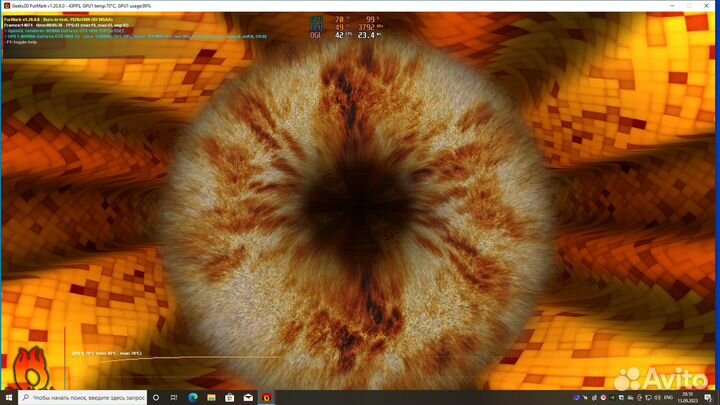The width and height of the screenshot is (720, 405).
Task: Open Microsoft Store from the taskbar
Action: point(230,398)
